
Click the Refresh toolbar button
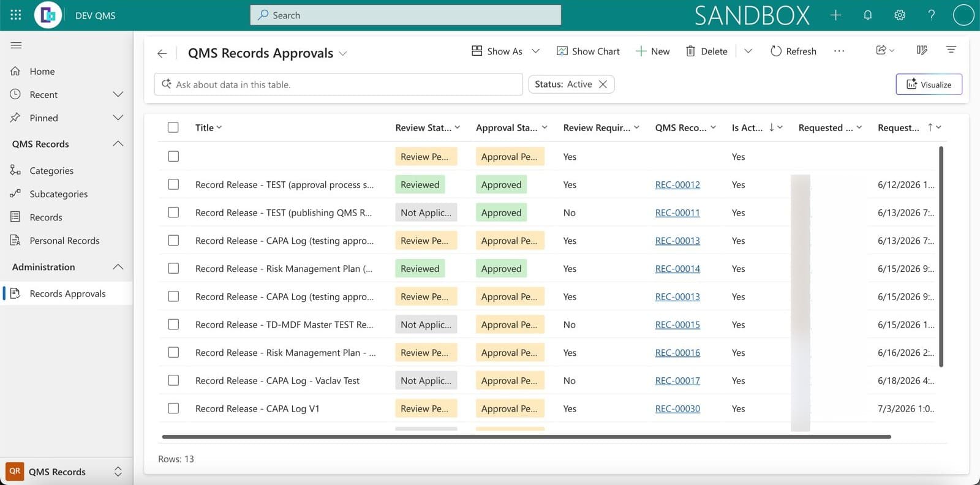793,51
